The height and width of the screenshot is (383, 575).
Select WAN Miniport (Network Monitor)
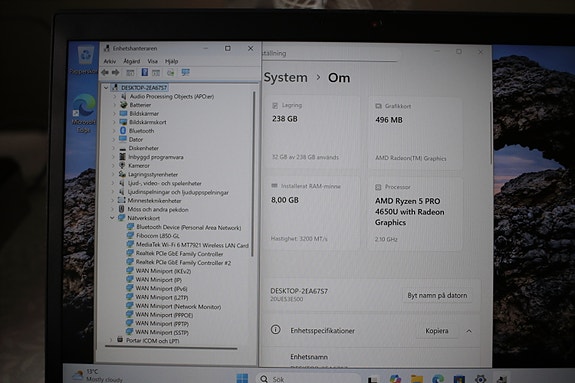click(x=178, y=306)
